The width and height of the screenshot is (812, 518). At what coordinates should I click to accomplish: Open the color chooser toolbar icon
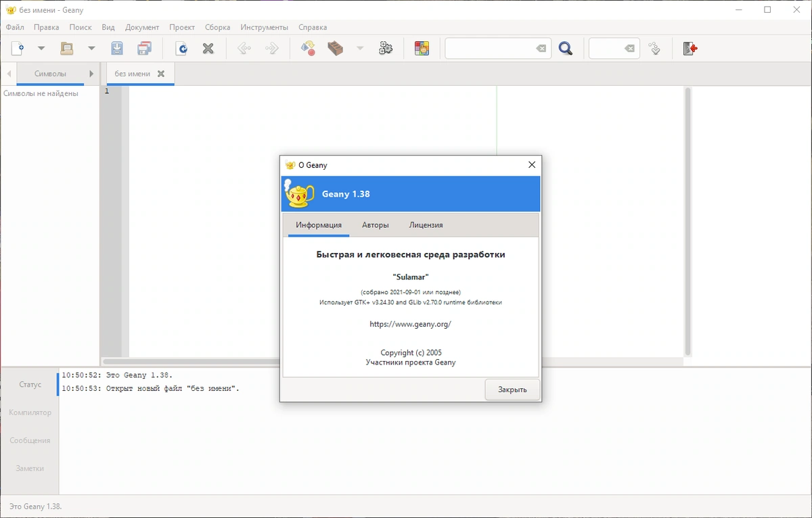pos(422,49)
